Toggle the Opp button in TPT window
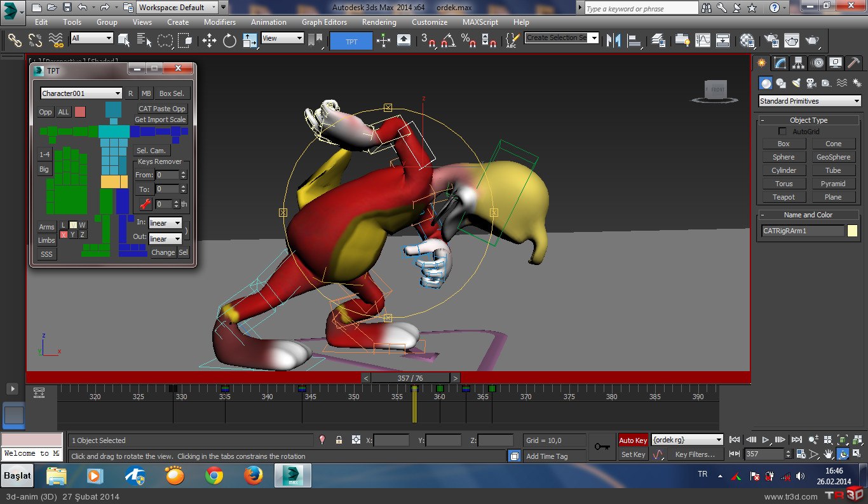The height and width of the screenshot is (504, 868). [45, 112]
